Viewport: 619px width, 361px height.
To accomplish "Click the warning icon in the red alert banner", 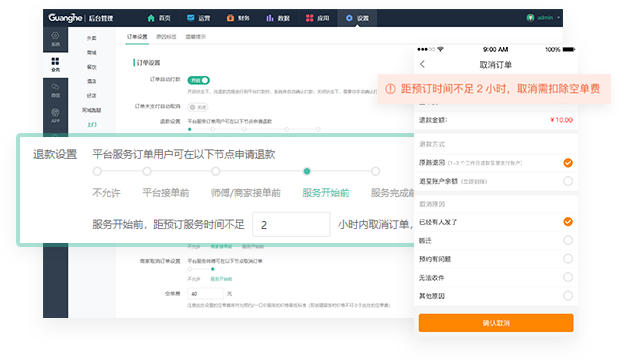I will pos(390,89).
